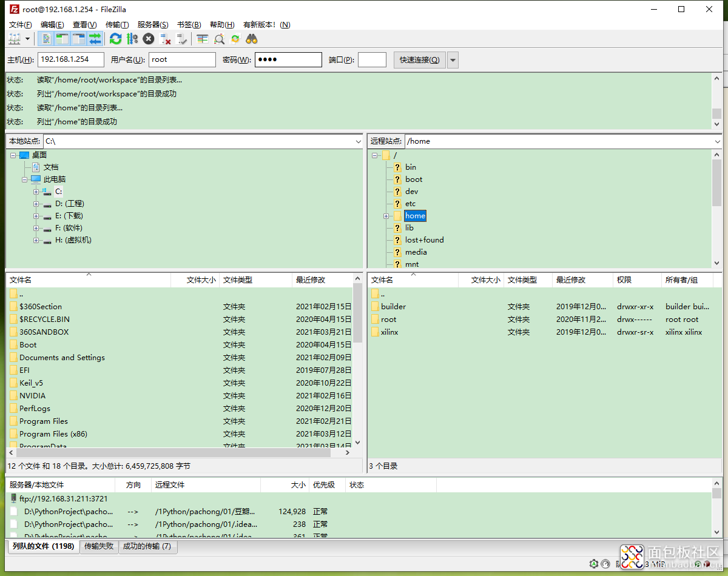Expand the C: drive node
This screenshot has height=576, width=728.
36,192
